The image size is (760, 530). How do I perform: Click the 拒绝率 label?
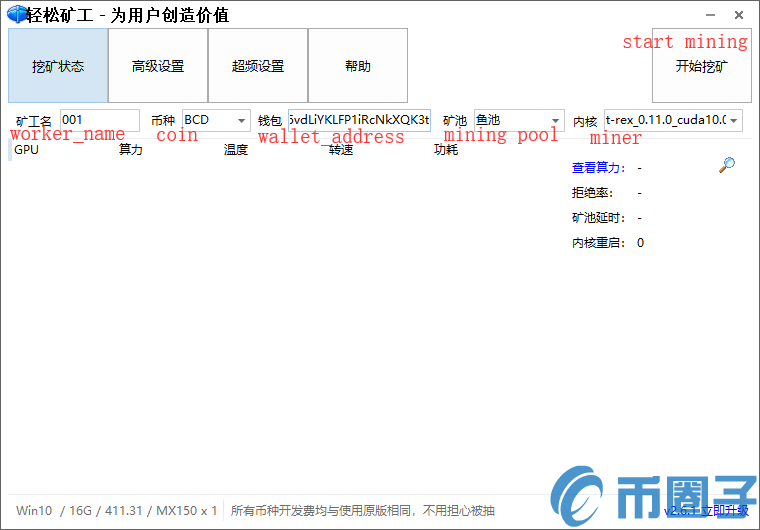click(592, 193)
